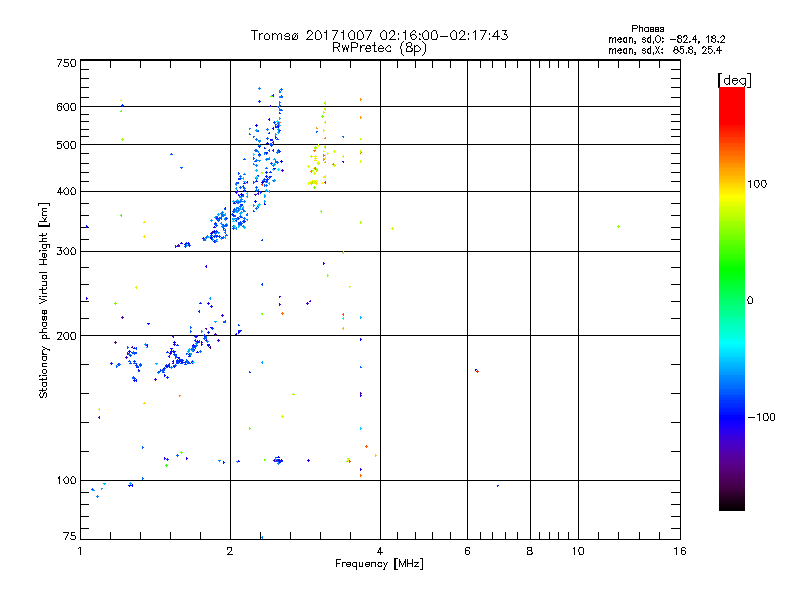Click the y-axis tick label '100'

(66, 480)
